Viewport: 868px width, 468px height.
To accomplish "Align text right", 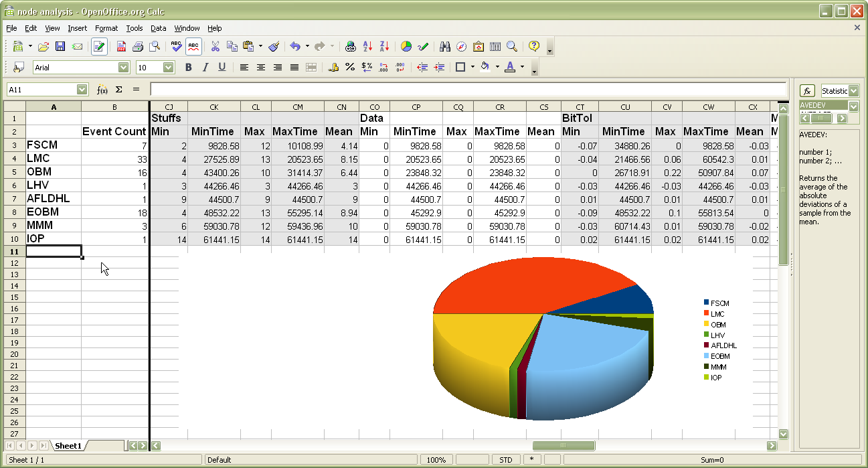I will click(278, 67).
